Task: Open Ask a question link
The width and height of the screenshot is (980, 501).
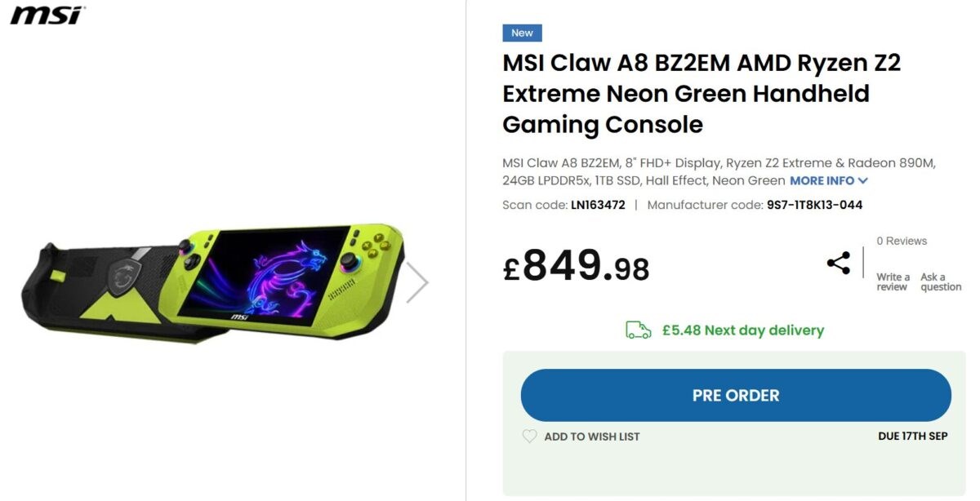Action: (941, 282)
